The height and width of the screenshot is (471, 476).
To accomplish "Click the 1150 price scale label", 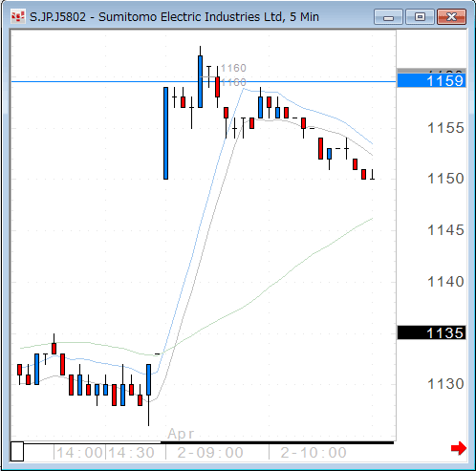I will [x=445, y=179].
